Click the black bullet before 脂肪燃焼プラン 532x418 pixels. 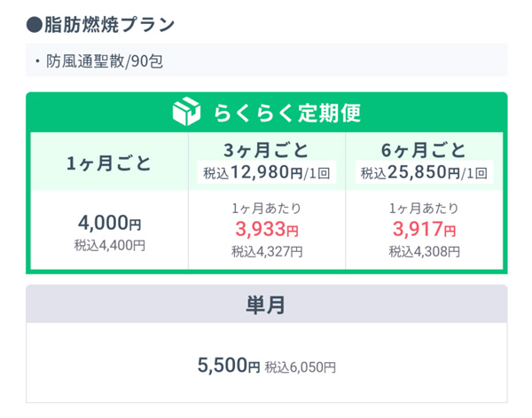click(x=35, y=24)
